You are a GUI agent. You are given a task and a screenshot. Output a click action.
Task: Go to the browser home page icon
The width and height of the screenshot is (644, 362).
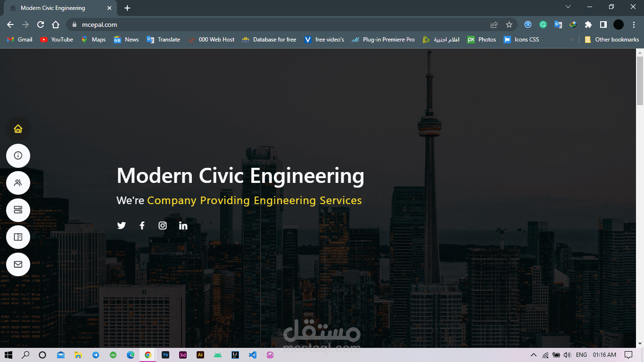(x=56, y=25)
